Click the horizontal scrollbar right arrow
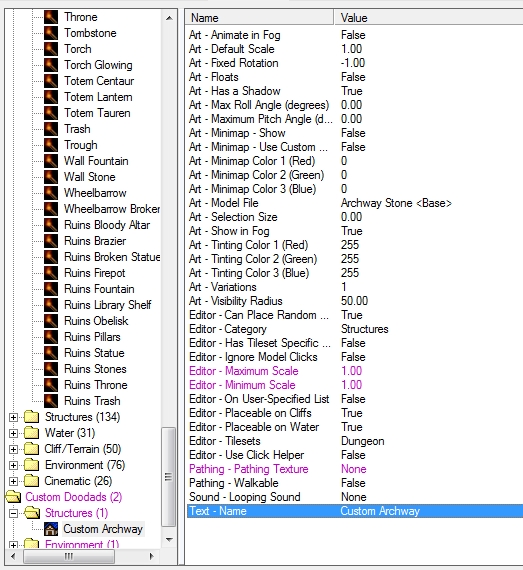The image size is (523, 570). coord(152,556)
